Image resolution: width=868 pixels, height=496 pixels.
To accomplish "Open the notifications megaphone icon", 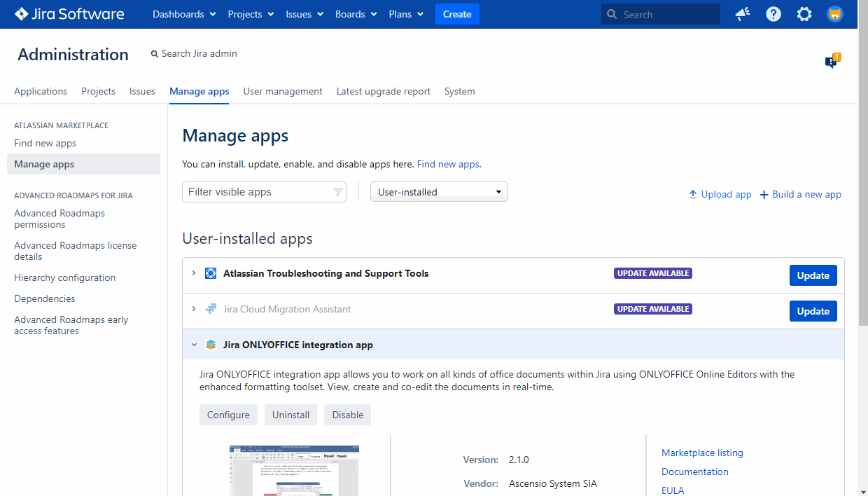I will (743, 14).
